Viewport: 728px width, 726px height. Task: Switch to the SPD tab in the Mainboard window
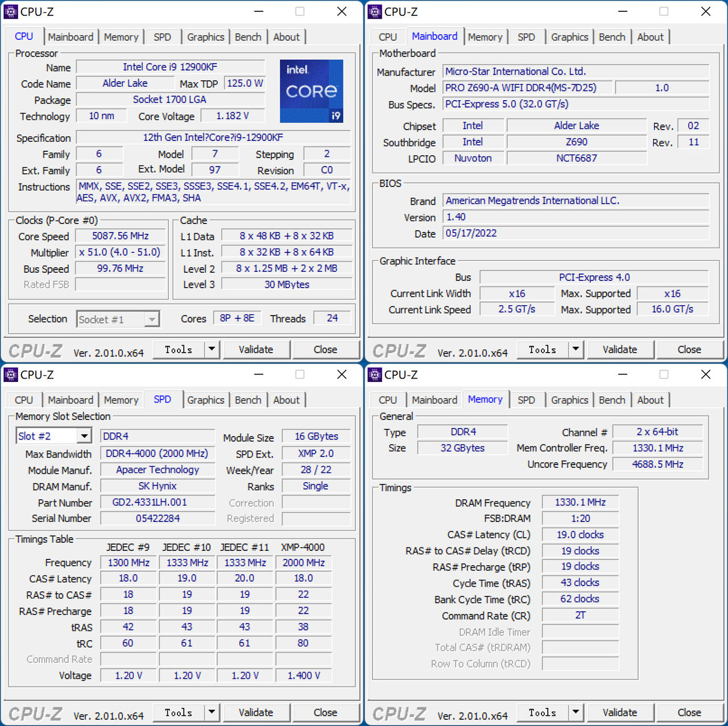pos(526,36)
